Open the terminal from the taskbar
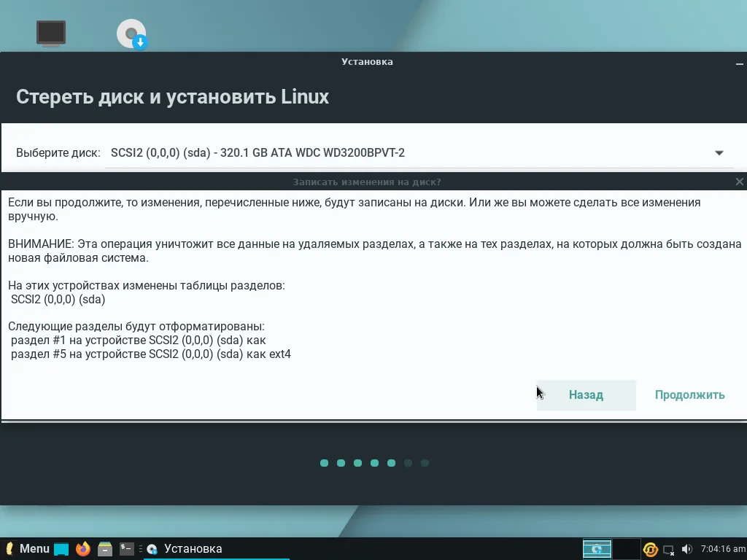Image resolution: width=747 pixels, height=560 pixels. pyautogui.click(x=125, y=548)
